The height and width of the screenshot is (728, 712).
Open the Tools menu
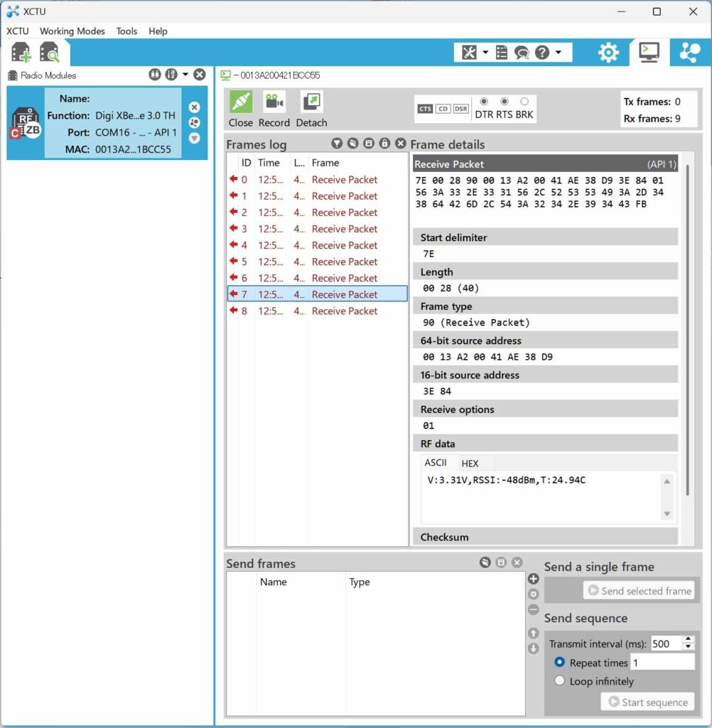click(126, 31)
